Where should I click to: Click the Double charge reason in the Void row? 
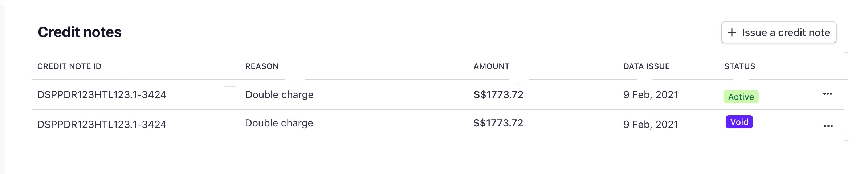pos(279,123)
